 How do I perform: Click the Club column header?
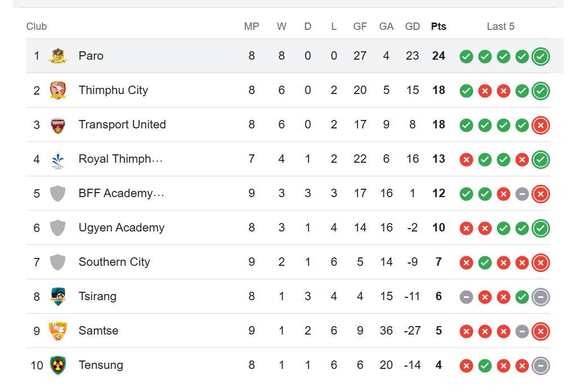(x=37, y=26)
